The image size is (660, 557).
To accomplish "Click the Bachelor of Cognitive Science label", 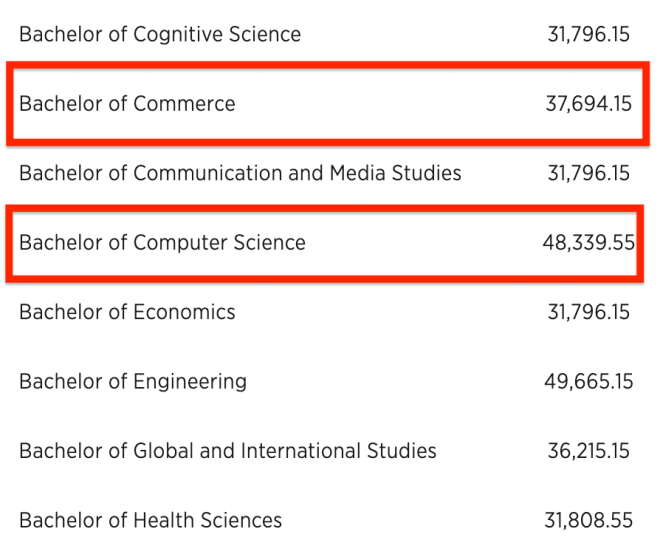I will (160, 35).
